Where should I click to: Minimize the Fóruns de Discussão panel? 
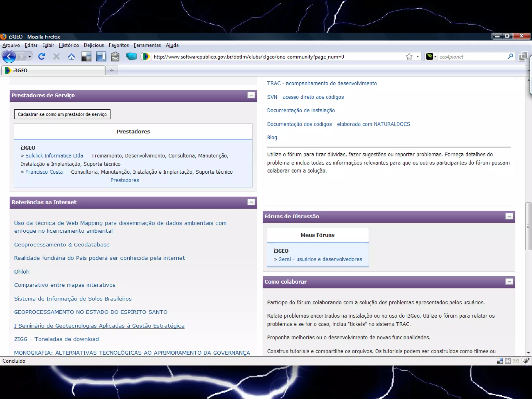(509, 216)
